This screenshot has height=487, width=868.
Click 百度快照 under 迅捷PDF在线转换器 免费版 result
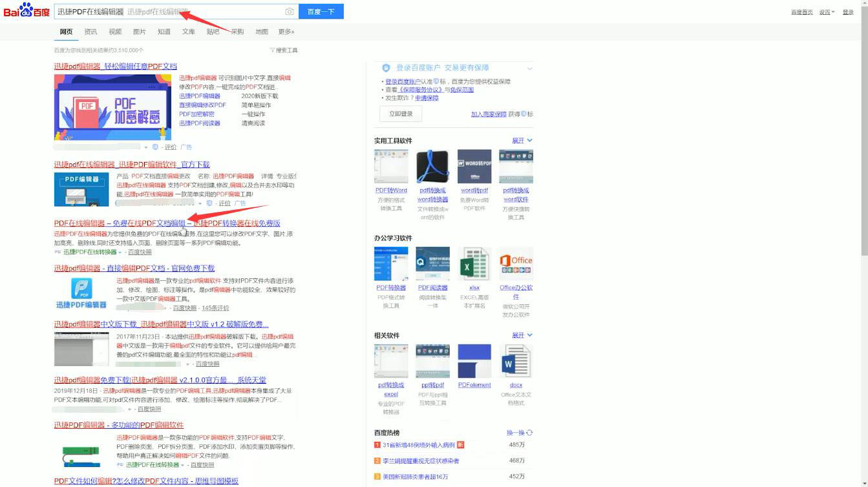coord(140,252)
